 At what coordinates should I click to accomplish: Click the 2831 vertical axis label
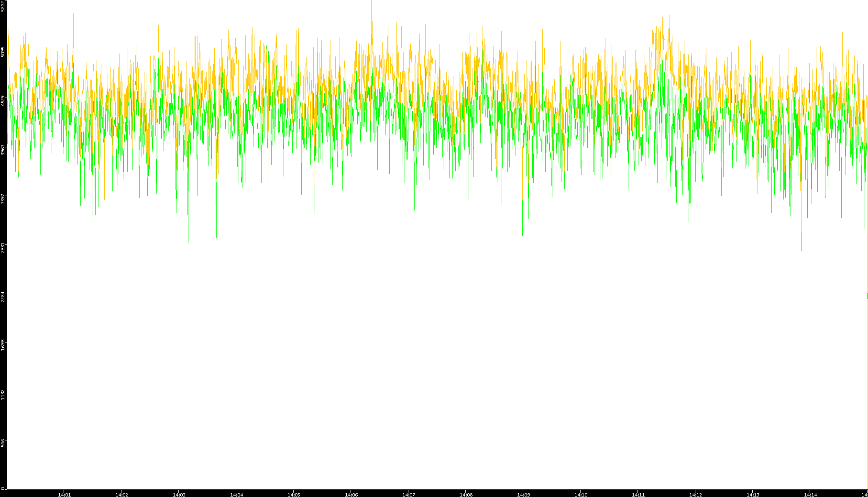click(x=3, y=247)
